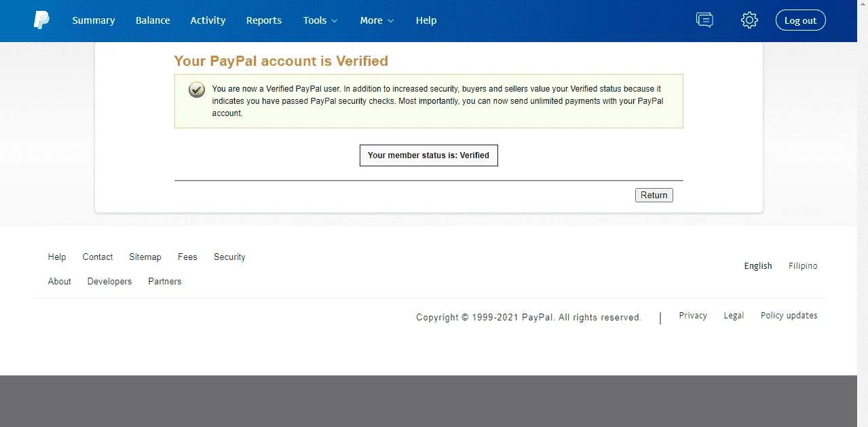Click the Verified PayPal user message text

coord(438,101)
